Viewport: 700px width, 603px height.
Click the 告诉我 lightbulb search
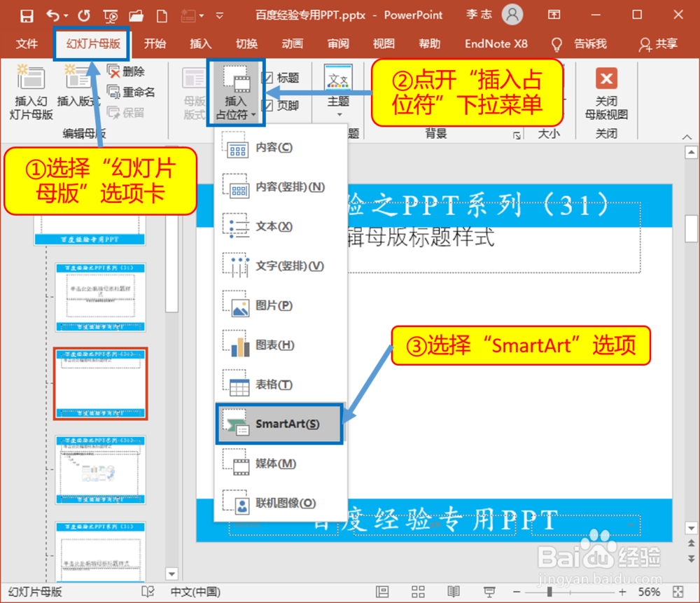pos(579,44)
